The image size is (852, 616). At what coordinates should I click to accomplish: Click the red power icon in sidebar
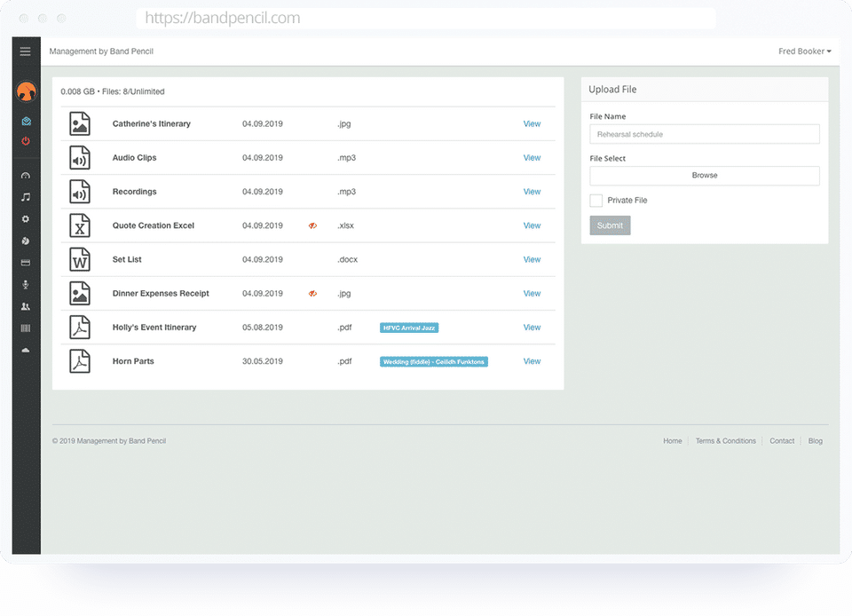click(x=26, y=141)
